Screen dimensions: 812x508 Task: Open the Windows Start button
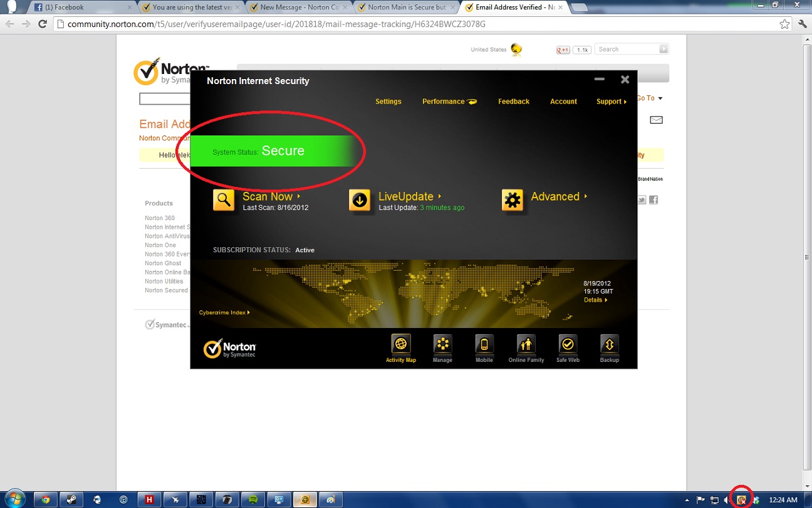(x=14, y=499)
